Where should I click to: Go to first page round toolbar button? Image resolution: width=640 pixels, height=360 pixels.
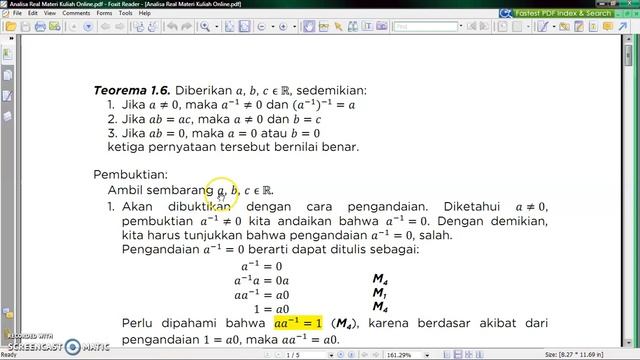tap(73, 27)
